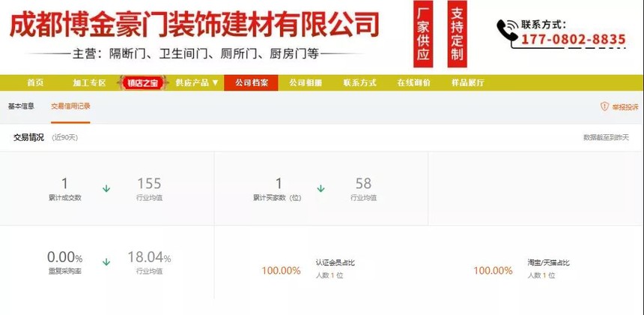Image resolution: width=644 pixels, height=315 pixels.
Task: Open the 加工专区 navigation item
Action: tap(90, 82)
